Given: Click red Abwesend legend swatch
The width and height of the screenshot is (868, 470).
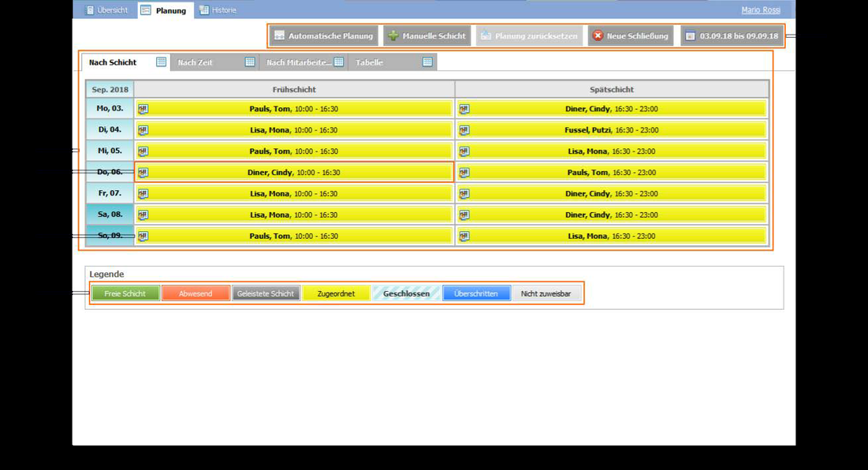Looking at the screenshot, I should pyautogui.click(x=196, y=293).
